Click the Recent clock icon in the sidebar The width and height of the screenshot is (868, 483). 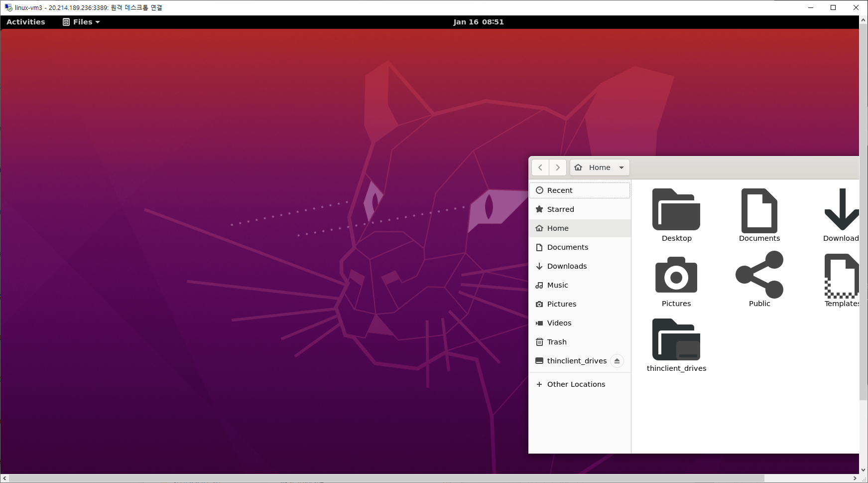pos(539,190)
